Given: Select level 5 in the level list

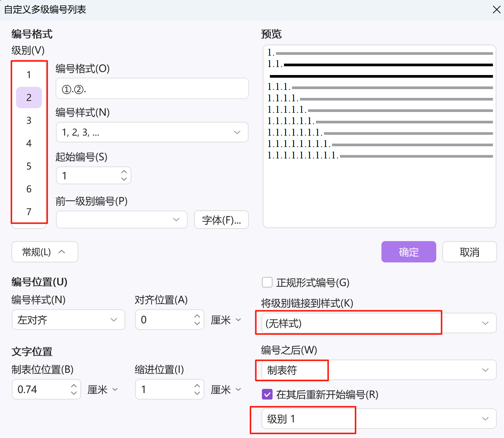Looking at the screenshot, I should (x=29, y=166).
